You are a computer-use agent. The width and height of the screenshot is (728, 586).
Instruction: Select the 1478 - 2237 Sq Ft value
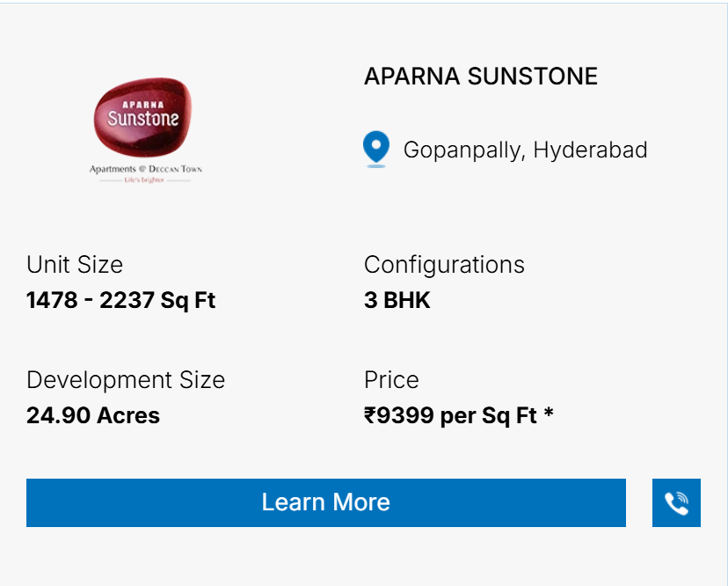(120, 300)
